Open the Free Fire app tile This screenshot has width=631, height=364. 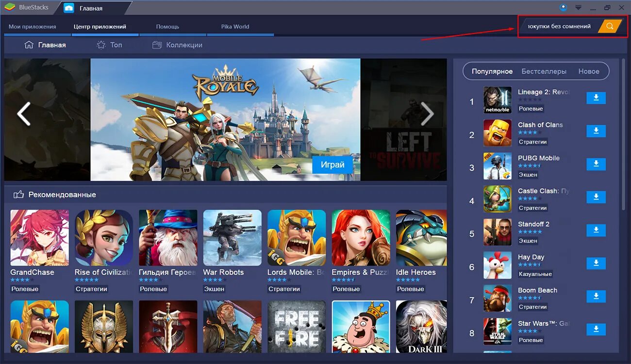297,327
